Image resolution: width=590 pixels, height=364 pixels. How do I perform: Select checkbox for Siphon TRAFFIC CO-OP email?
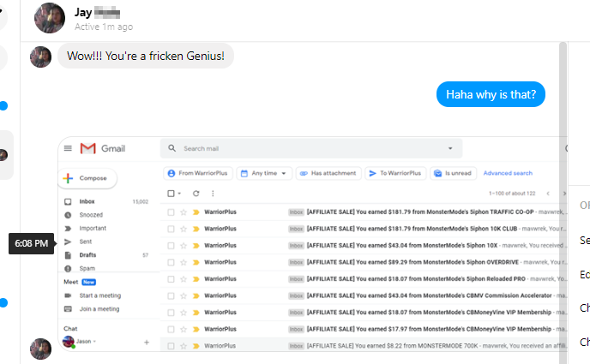(171, 212)
